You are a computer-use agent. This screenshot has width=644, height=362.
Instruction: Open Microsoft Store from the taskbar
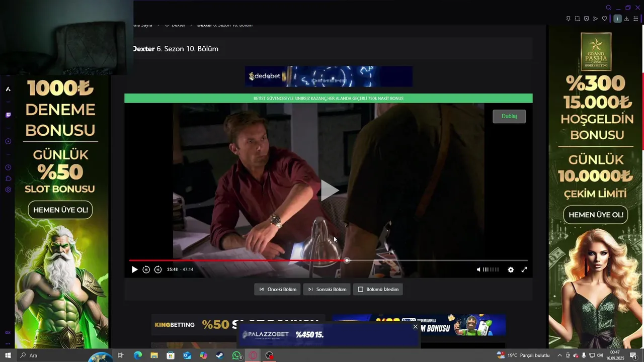171,355
